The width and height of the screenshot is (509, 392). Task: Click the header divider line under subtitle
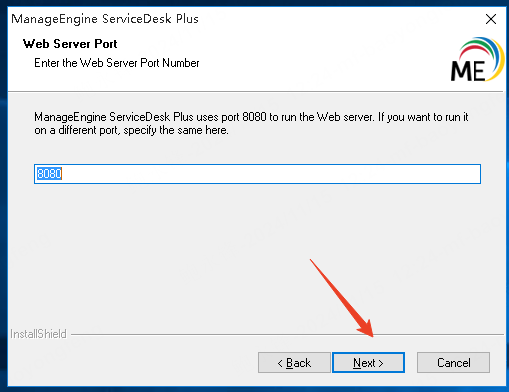pos(255,91)
